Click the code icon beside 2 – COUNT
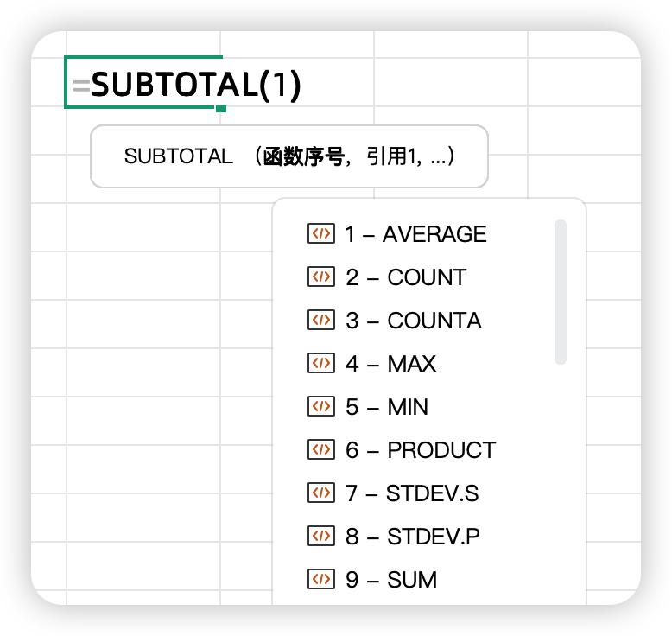Screen dimensions: 672x636 coord(320,277)
